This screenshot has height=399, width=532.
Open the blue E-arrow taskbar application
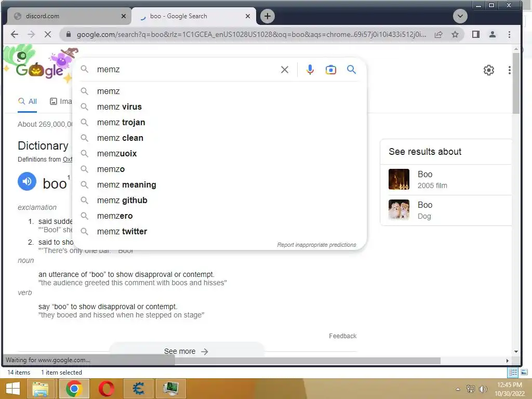(x=138, y=389)
